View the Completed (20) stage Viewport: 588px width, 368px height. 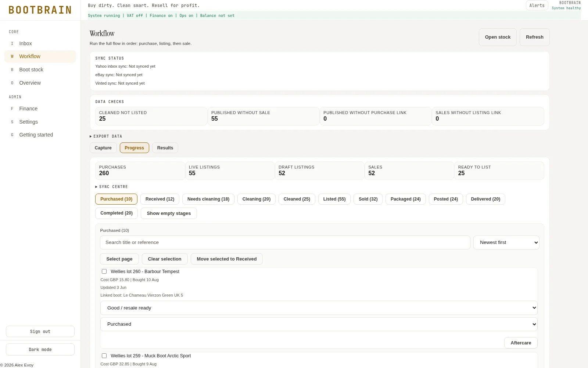[x=116, y=213]
